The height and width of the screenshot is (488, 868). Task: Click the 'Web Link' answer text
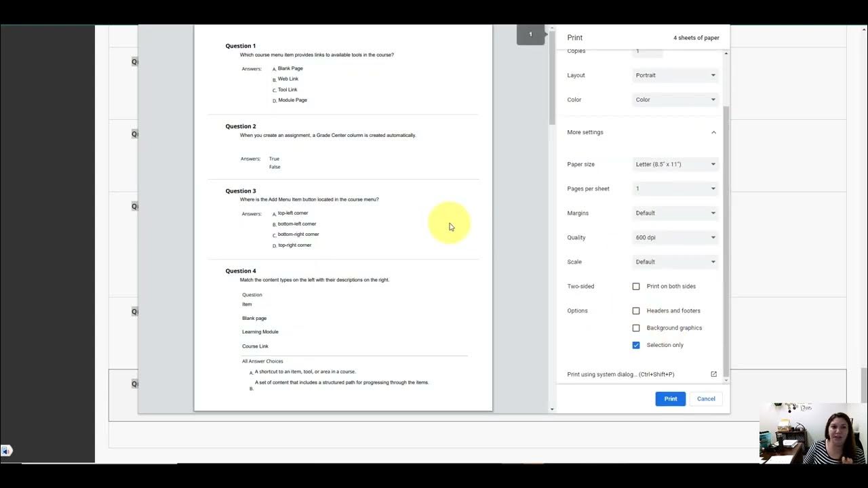click(288, 79)
